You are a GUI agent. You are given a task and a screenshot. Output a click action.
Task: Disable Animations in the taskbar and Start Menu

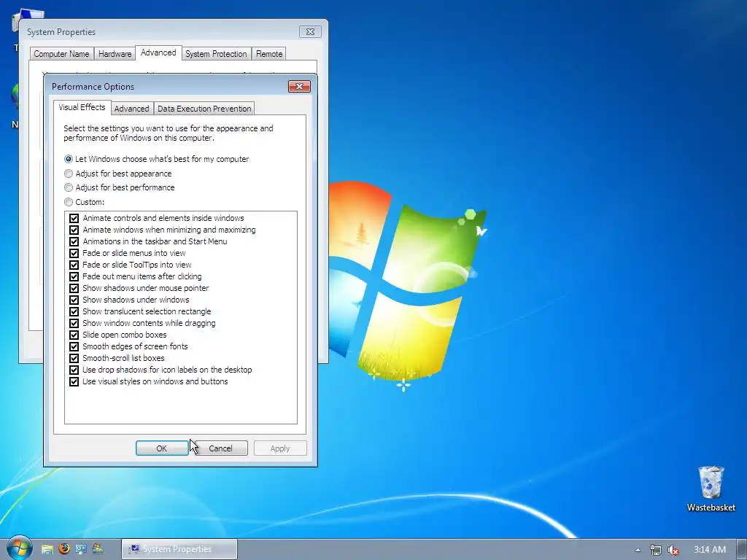(x=74, y=241)
